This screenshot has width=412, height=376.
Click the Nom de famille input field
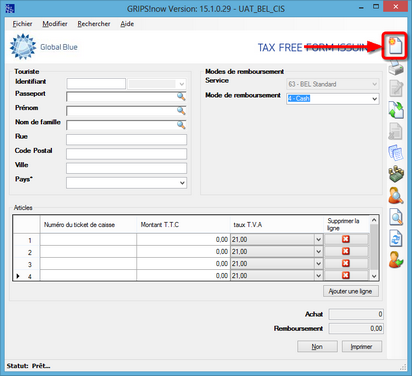pyautogui.click(x=126, y=125)
